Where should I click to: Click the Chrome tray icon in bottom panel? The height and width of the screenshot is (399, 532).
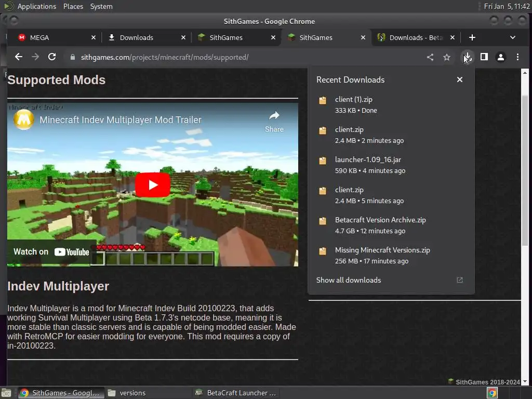tap(492, 393)
